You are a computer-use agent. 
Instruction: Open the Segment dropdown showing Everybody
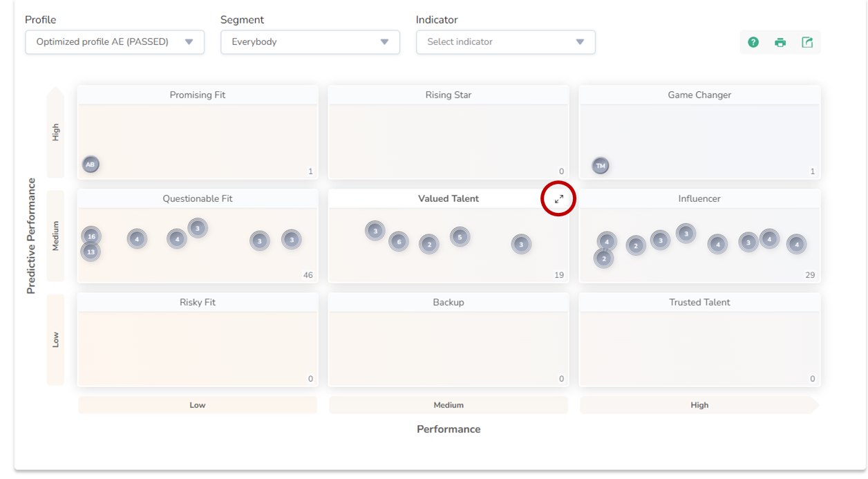point(310,42)
